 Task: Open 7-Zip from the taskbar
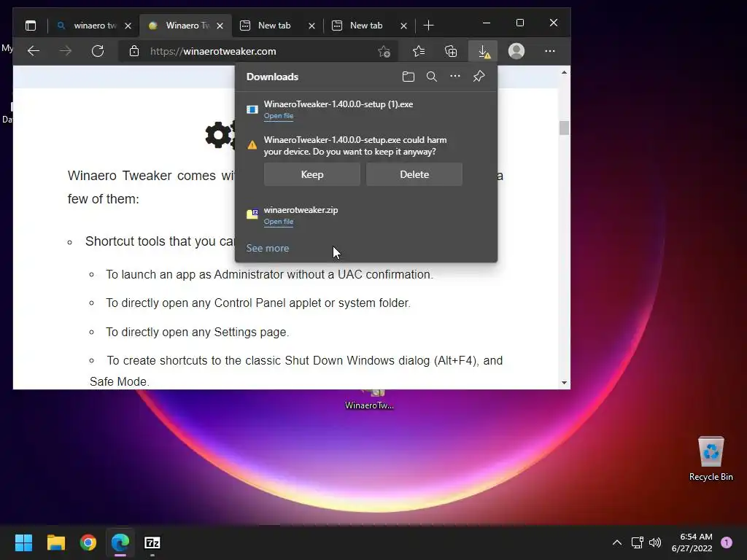(x=152, y=542)
